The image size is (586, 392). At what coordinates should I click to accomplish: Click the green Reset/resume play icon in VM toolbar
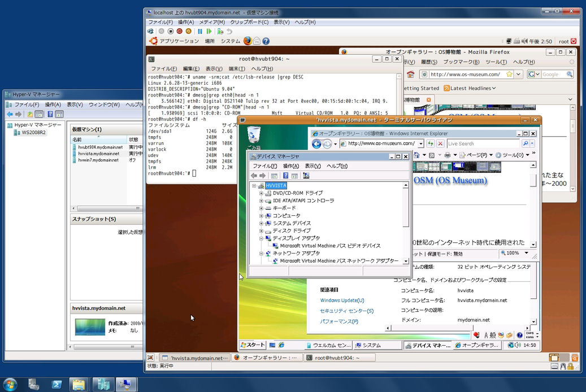tap(209, 32)
